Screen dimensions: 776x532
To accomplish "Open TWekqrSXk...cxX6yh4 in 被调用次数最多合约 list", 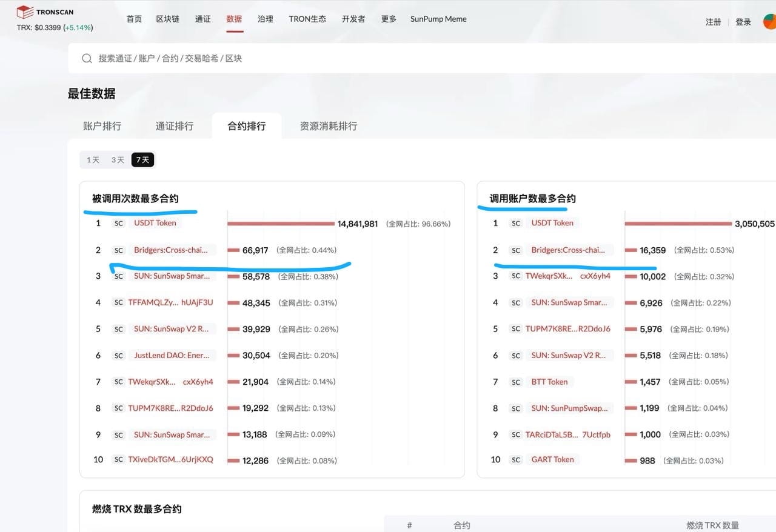I will coord(170,382).
